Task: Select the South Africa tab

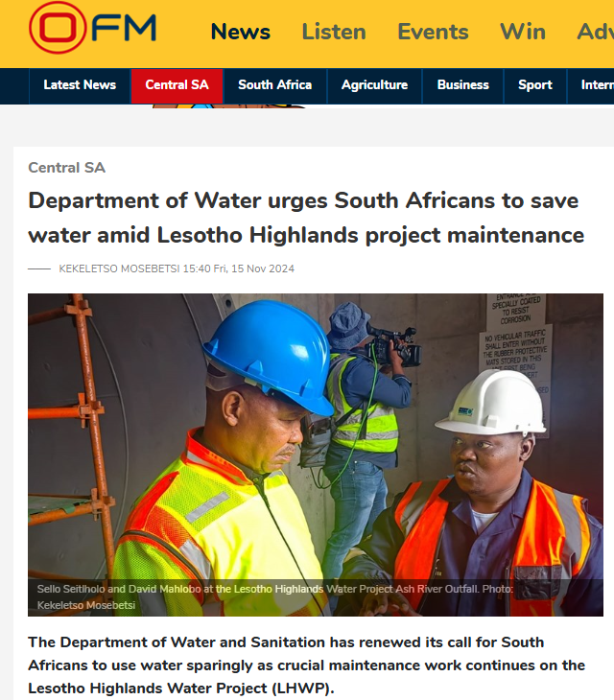Action: pos(275,84)
